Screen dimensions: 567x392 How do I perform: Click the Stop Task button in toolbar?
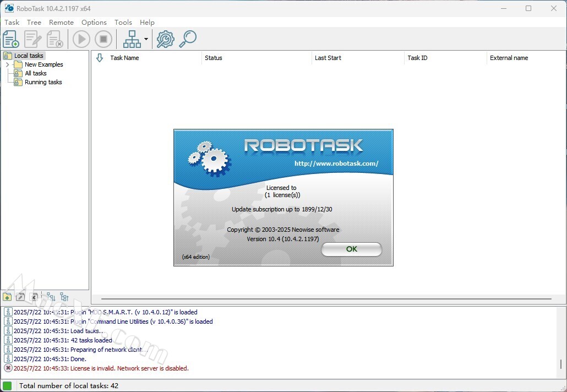pyautogui.click(x=103, y=39)
